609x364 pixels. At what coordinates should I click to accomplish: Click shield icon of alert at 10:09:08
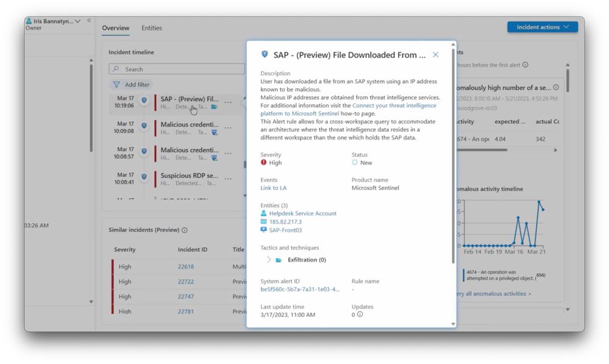tap(144, 126)
